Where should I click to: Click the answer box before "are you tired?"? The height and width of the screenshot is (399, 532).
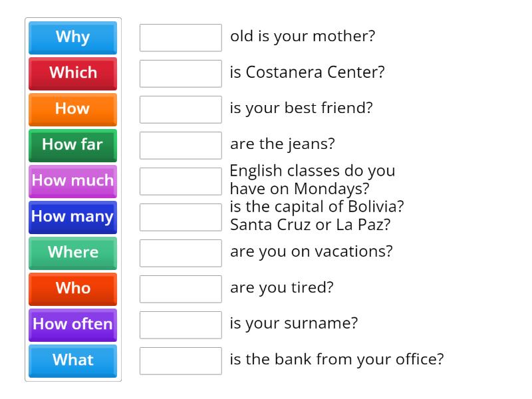tap(180, 289)
